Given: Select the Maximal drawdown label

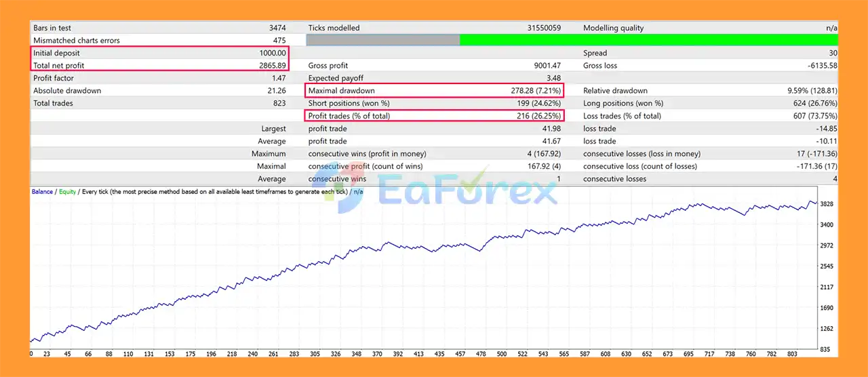Looking at the screenshot, I should pos(341,91).
